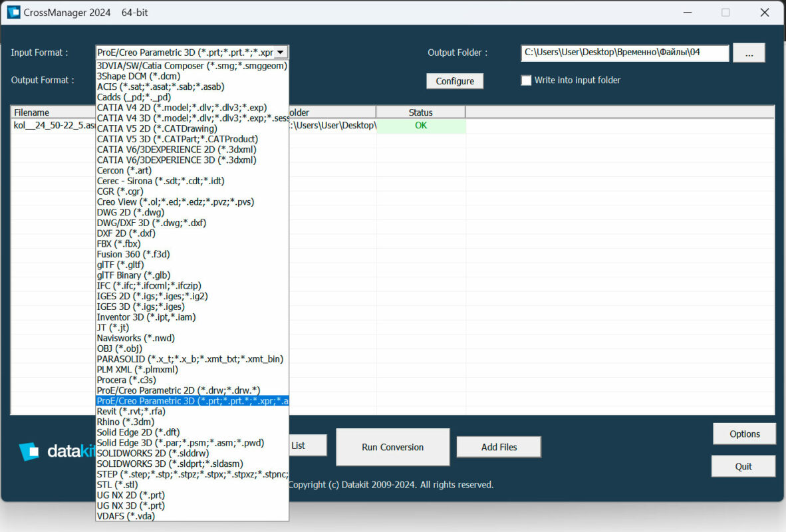Pick Procera (*.c3s) format
Image resolution: width=786 pixels, height=532 pixels.
click(x=192, y=380)
